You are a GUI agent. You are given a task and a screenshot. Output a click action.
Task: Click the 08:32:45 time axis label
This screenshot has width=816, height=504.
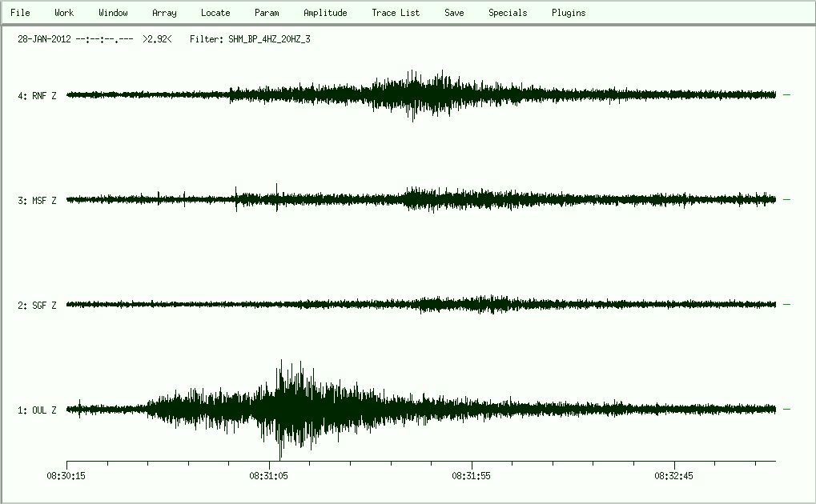tap(674, 475)
